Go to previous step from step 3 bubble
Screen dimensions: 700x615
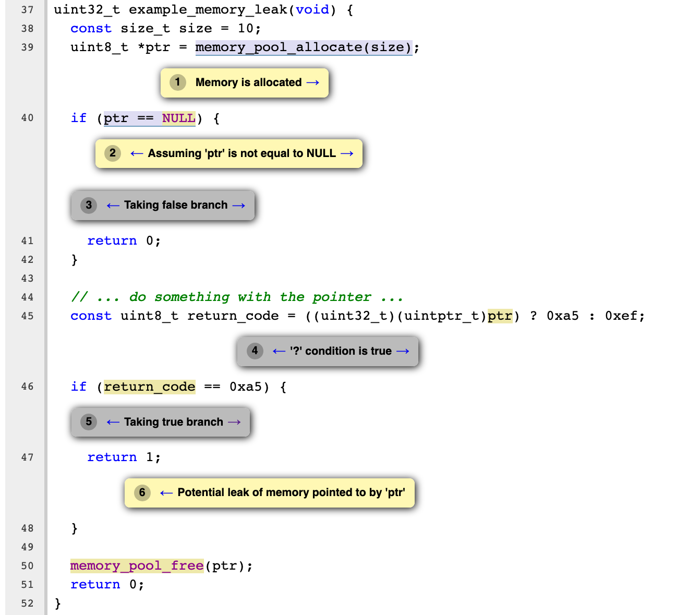(x=113, y=206)
